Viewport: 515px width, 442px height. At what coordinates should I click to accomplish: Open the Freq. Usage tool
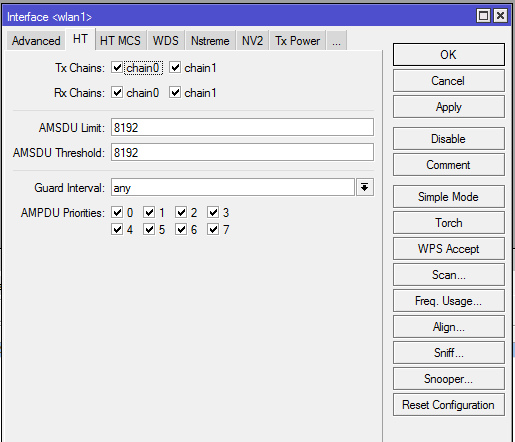pos(449,301)
